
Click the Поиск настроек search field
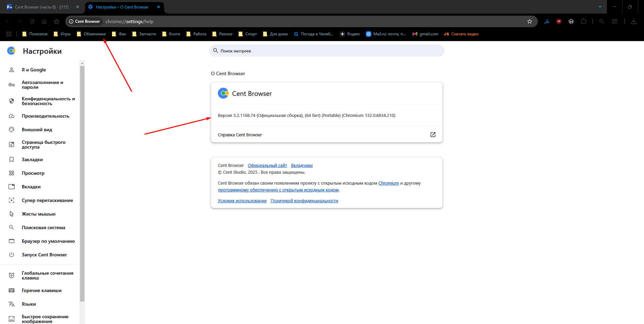pos(327,51)
